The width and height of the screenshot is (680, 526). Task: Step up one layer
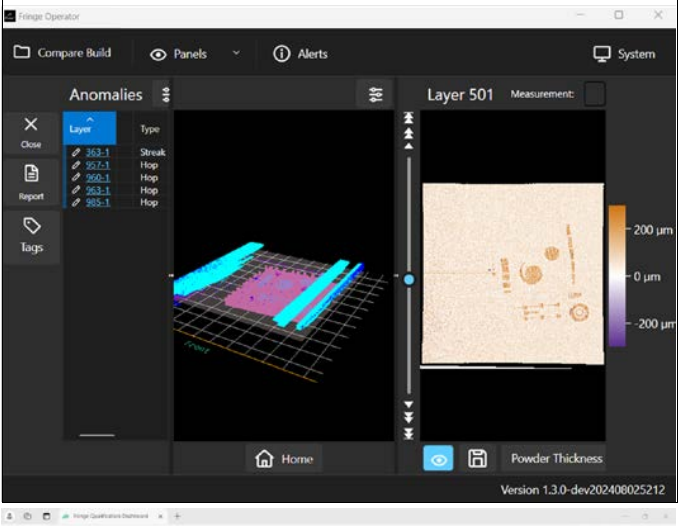tap(409, 146)
